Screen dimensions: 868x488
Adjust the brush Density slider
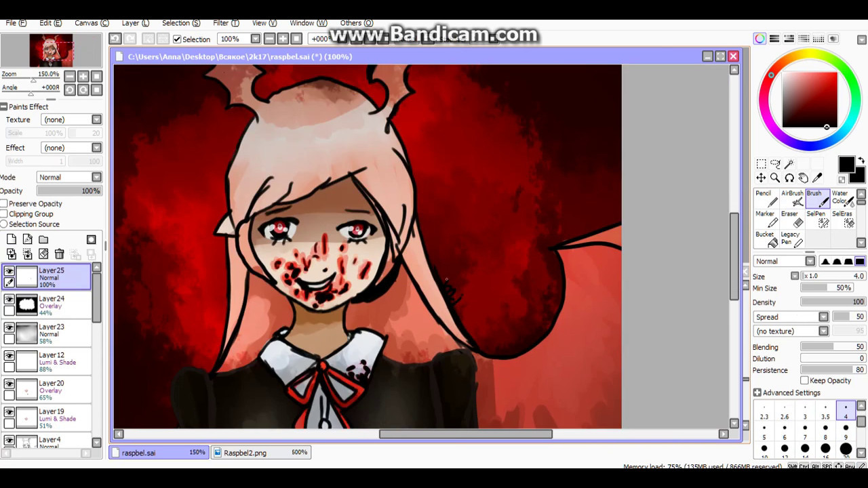tap(833, 302)
